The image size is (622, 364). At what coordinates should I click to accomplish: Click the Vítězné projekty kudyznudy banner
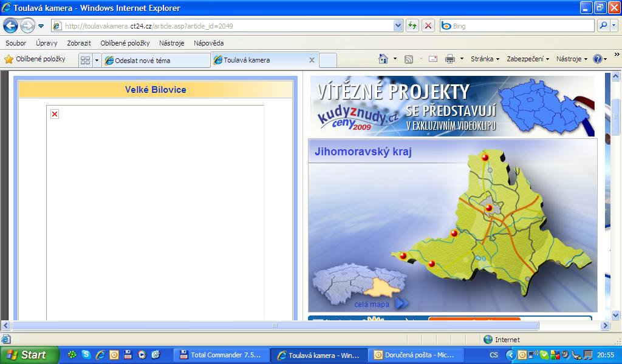[x=452, y=106]
